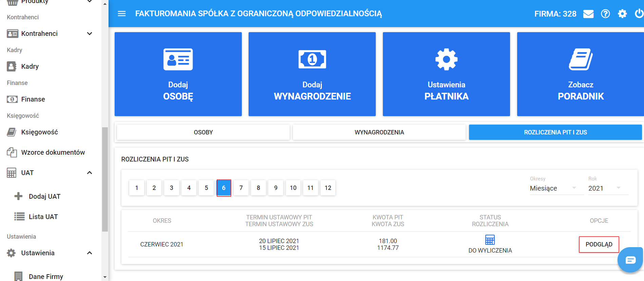This screenshot has height=281, width=644.
Task: Select month 7 button
Action: (x=241, y=188)
